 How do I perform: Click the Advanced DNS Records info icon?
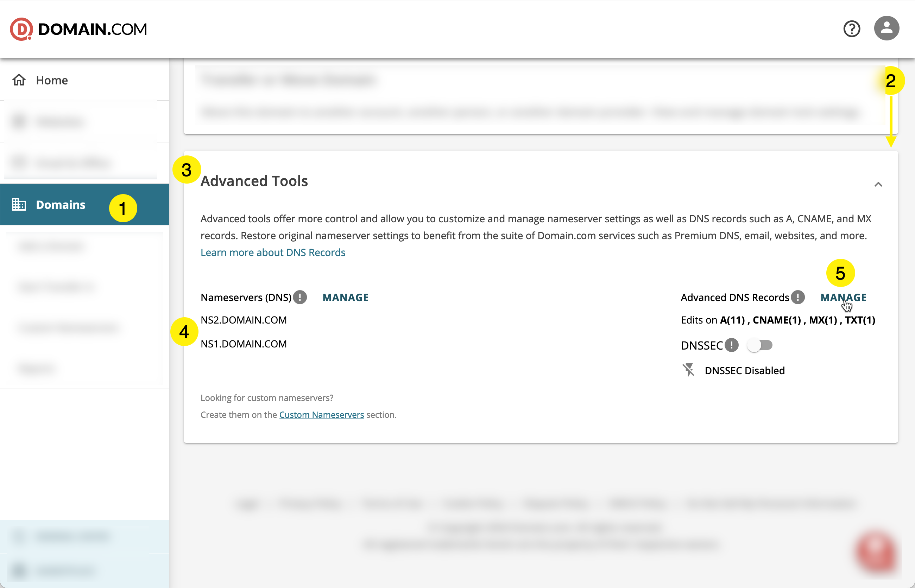point(798,297)
